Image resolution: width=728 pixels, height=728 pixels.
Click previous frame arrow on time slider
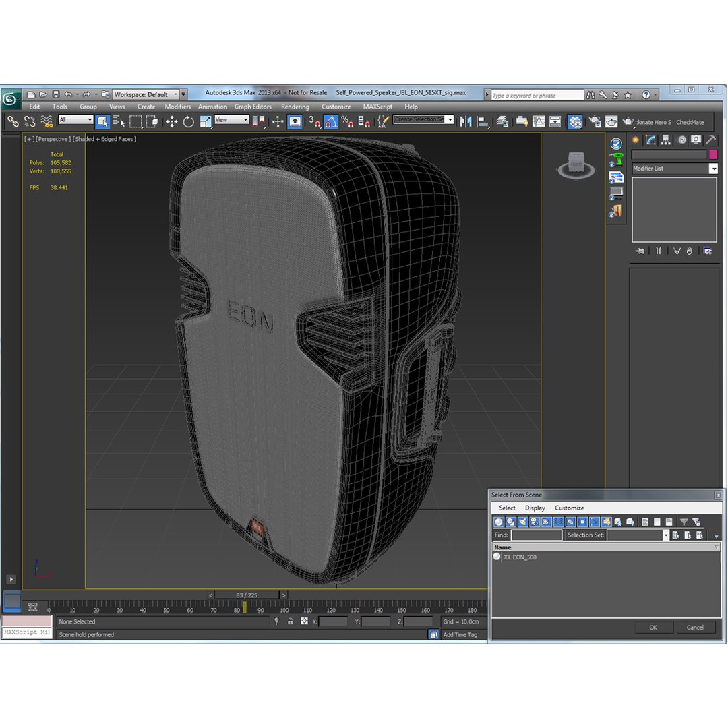(210, 595)
